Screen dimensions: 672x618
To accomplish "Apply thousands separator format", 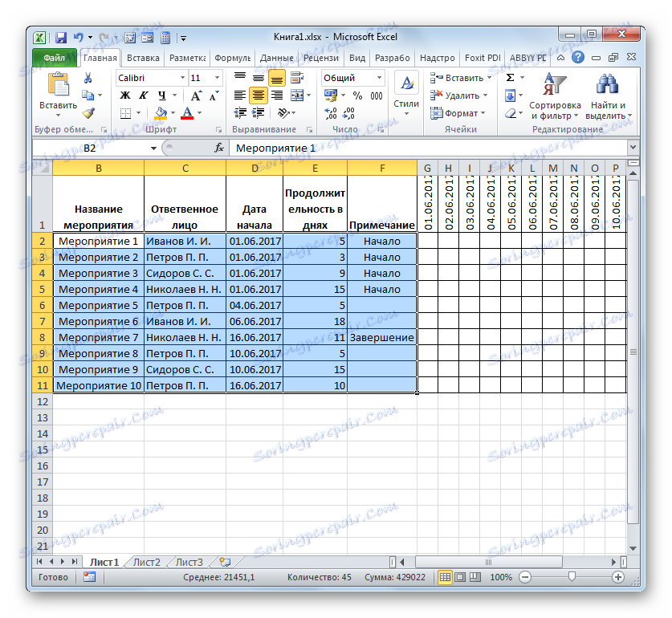I will coord(377,96).
